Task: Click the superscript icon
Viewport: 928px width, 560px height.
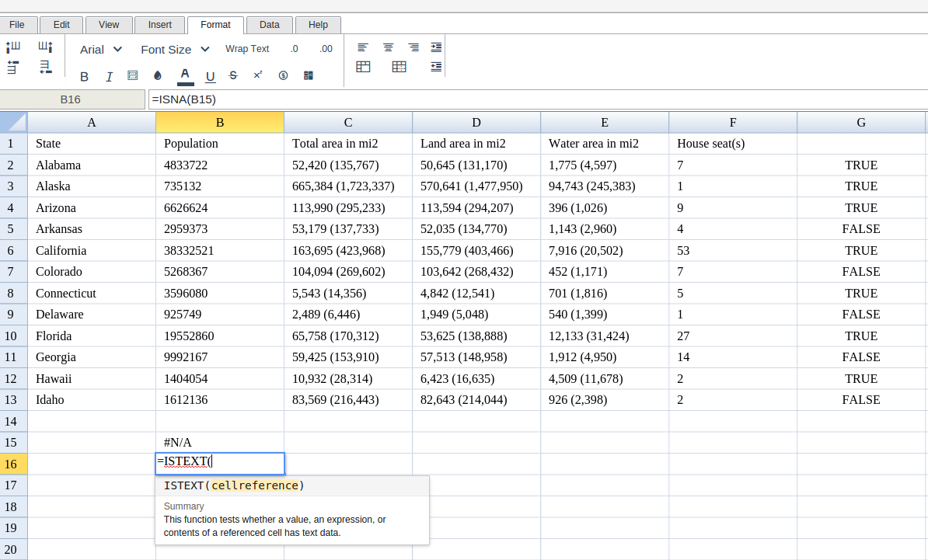Action: [x=257, y=75]
